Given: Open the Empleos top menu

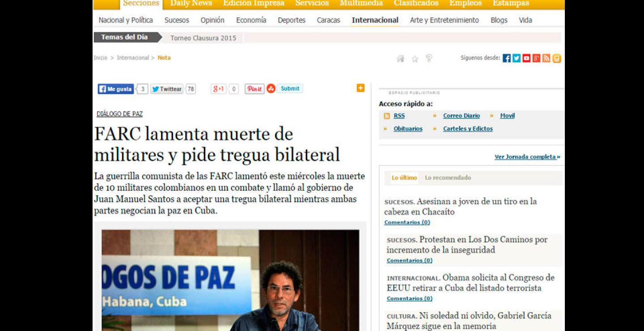Looking at the screenshot, I should click(x=466, y=4).
